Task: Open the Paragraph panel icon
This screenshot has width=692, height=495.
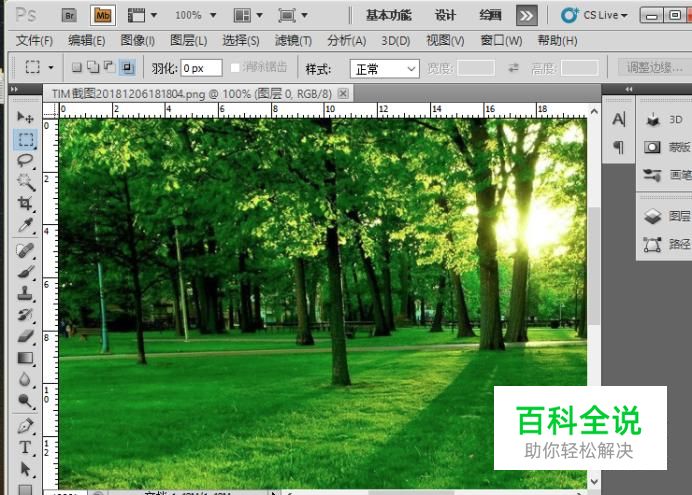Action: click(x=619, y=147)
